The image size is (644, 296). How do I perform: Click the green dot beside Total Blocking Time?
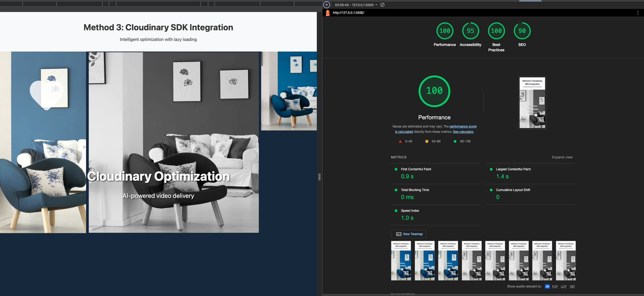(x=396, y=190)
